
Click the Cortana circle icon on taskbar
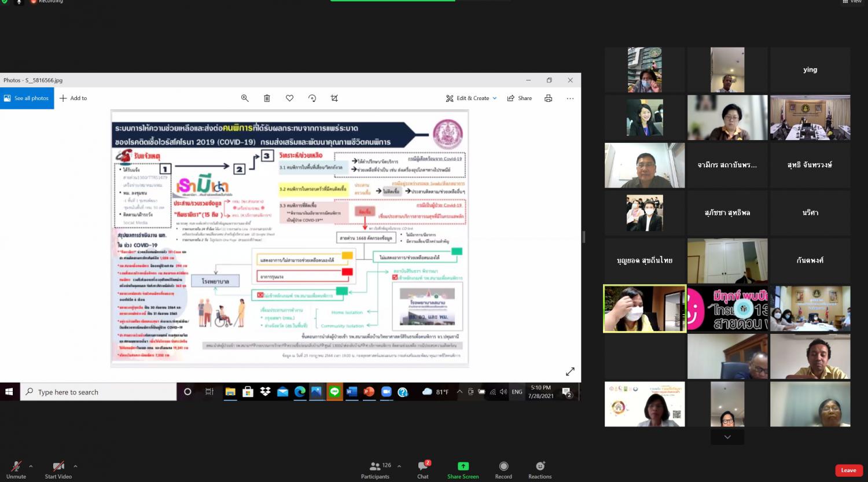pos(187,392)
